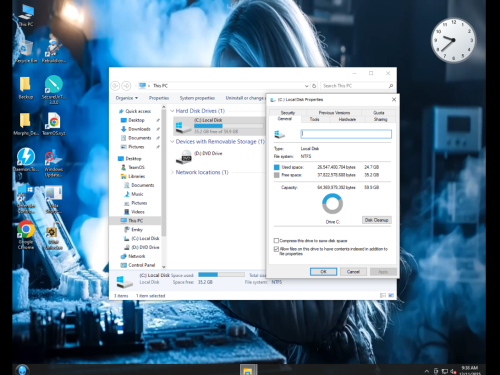The image size is (500, 375).
Task: Click the Disk Cleanup button
Action: coord(376,220)
